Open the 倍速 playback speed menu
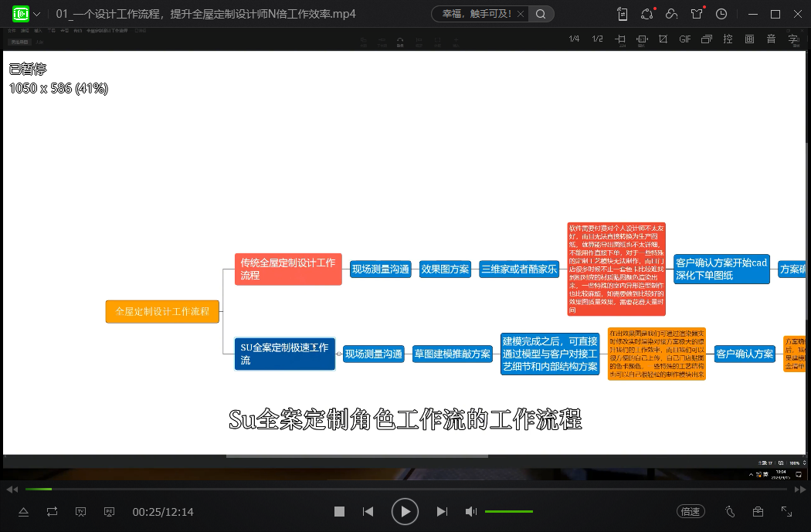The image size is (811, 532). coord(690,511)
